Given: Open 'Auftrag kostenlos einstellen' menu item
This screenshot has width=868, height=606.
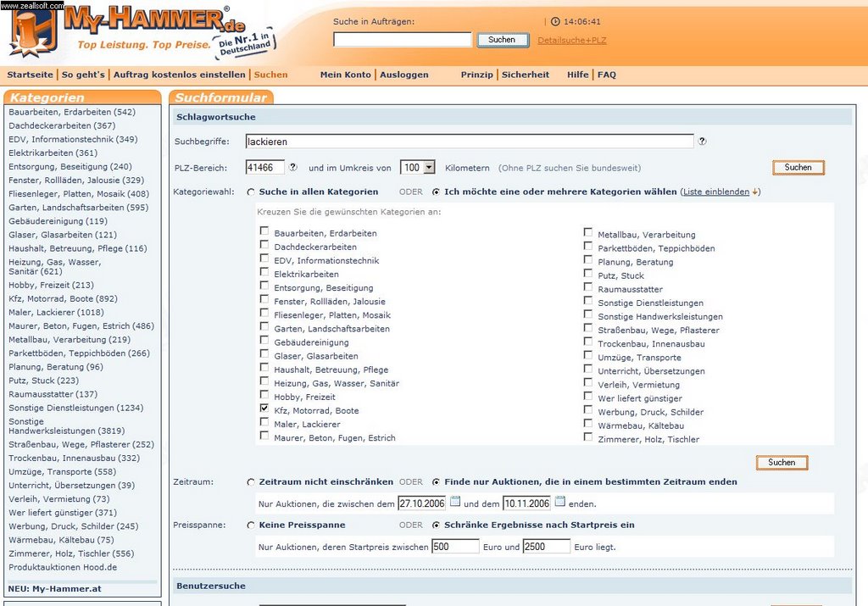Looking at the screenshot, I should point(180,75).
